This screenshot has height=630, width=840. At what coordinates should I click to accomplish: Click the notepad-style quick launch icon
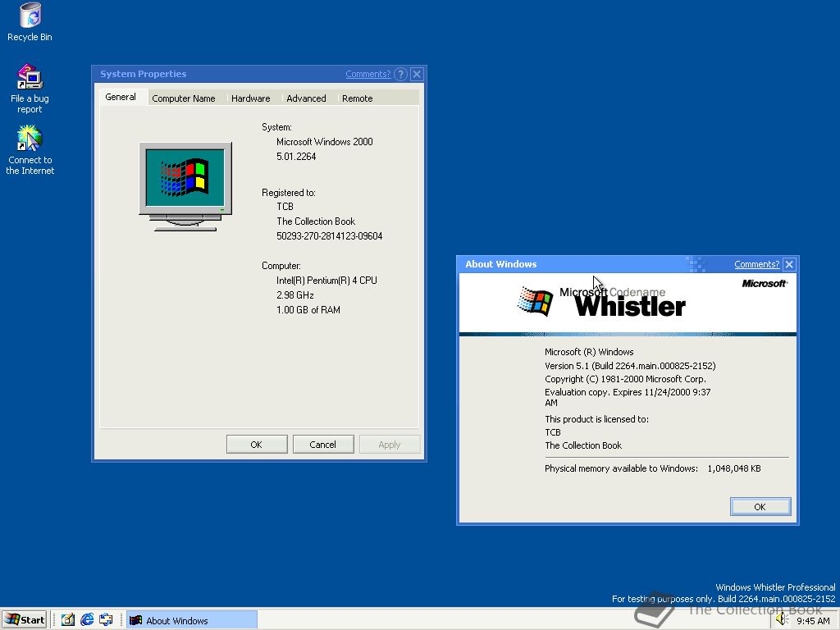coord(67,620)
